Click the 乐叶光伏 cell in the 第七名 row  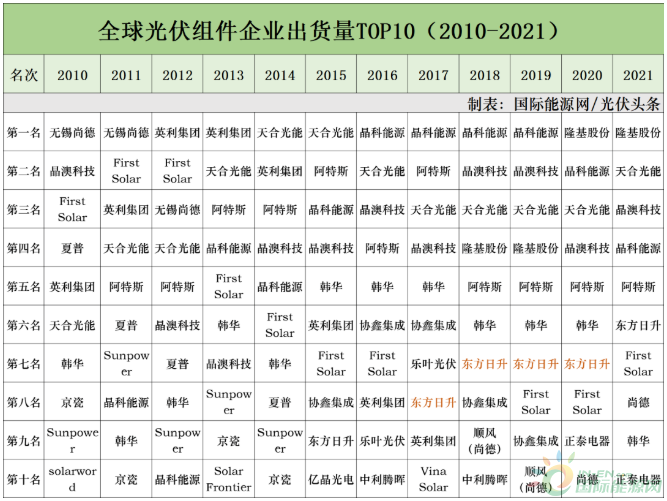click(433, 364)
